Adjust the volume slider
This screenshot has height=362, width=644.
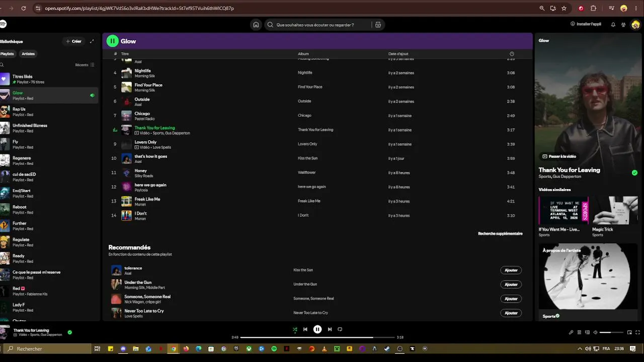pos(612,332)
